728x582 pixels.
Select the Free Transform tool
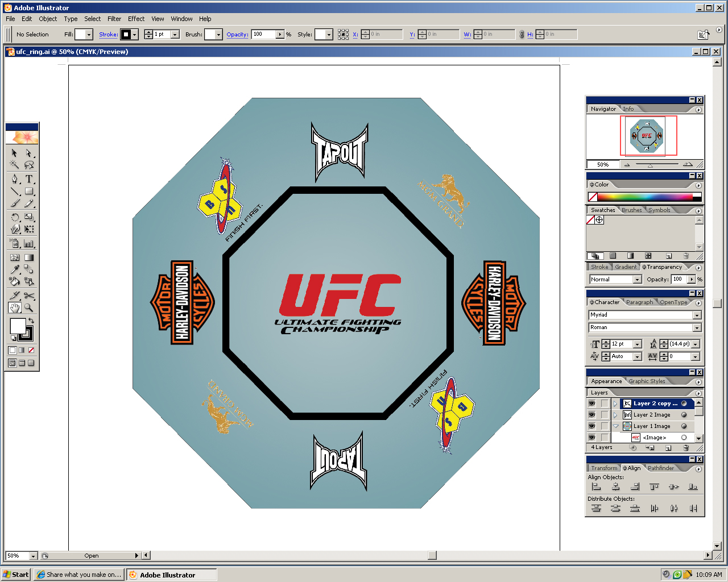[29, 230]
